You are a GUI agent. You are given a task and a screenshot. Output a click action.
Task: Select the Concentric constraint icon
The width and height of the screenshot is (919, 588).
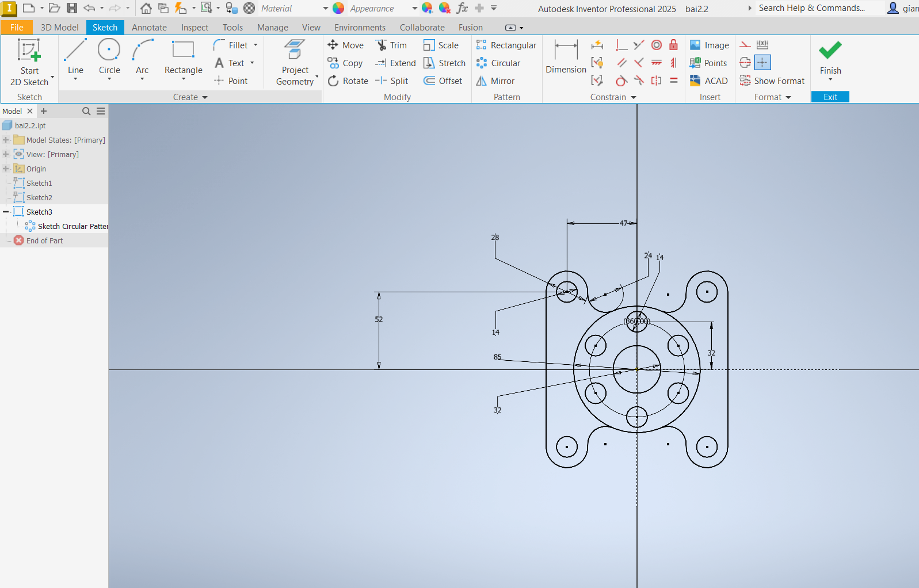[x=657, y=45]
